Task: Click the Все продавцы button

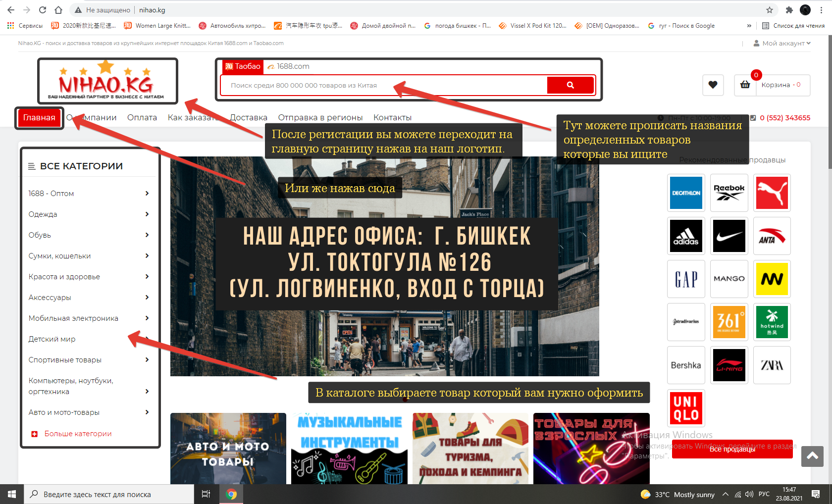Action: click(732, 449)
